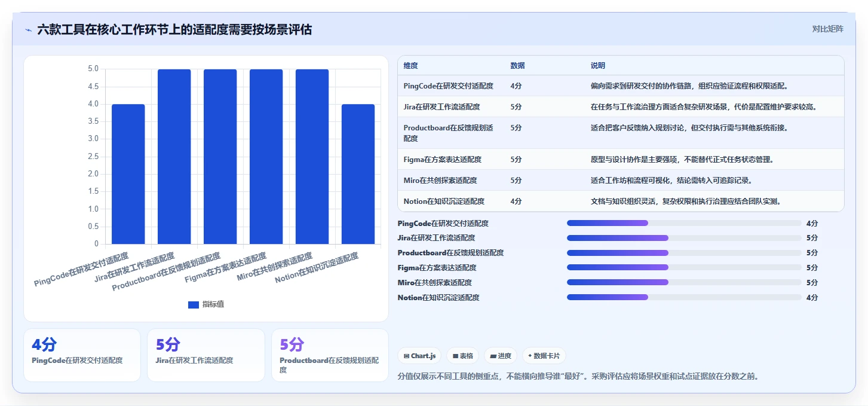Click the Productboard progress bar
Viewport: 868px width, 406px height.
tap(684, 253)
